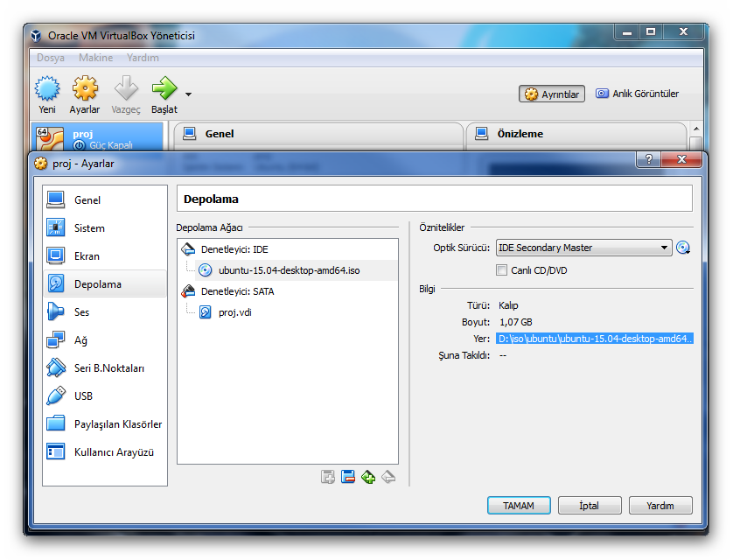Image resolution: width=733 pixels, height=560 pixels.
Task: Click the Kalıp type value
Action: [x=508, y=305]
